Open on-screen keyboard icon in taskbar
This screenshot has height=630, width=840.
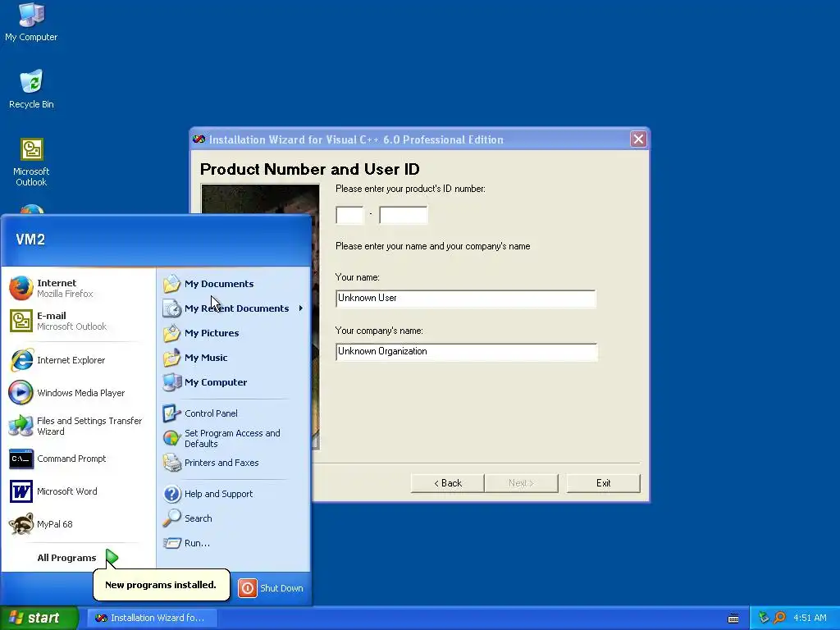pos(733,619)
